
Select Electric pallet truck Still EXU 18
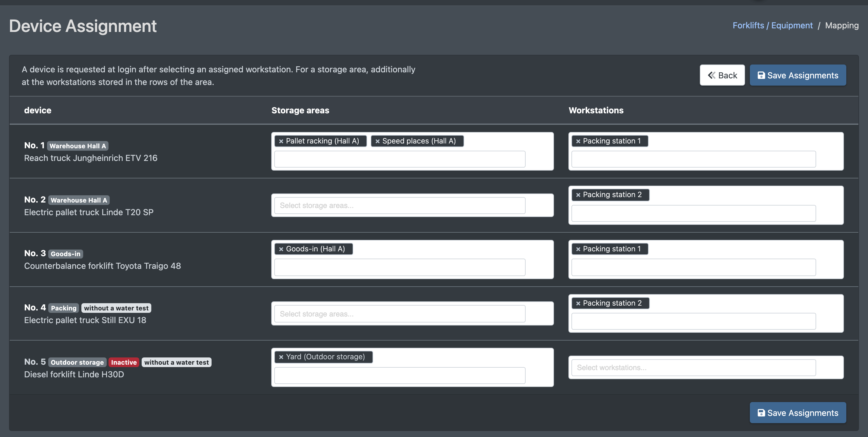click(x=85, y=320)
